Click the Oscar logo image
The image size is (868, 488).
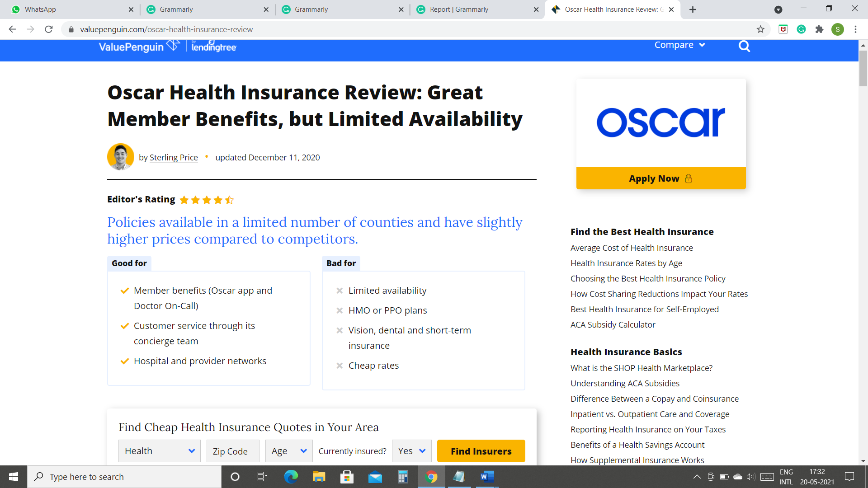point(660,122)
